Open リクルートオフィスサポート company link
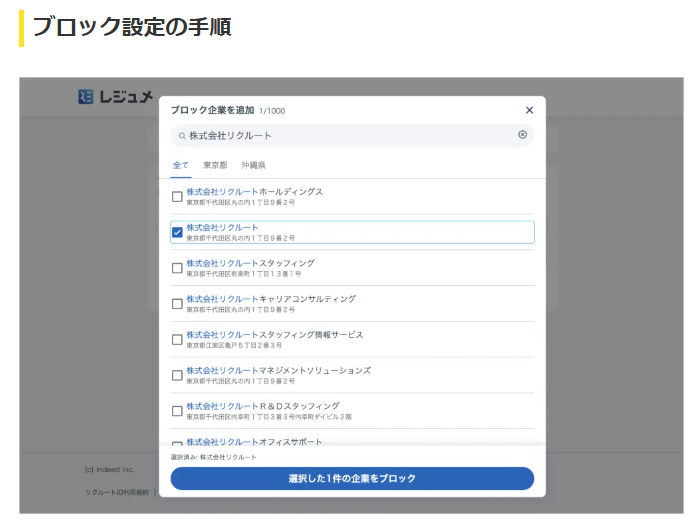 [254, 441]
